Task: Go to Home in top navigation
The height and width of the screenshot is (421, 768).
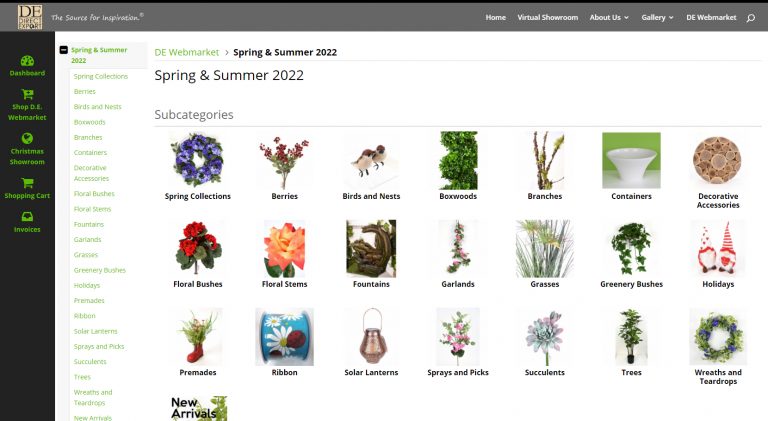Action: click(x=495, y=17)
